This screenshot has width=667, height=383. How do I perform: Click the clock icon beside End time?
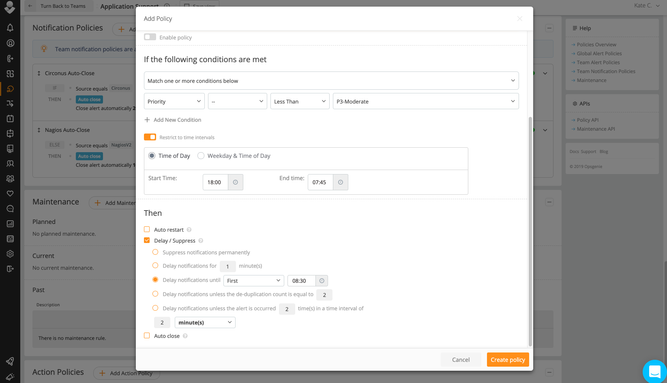point(340,182)
